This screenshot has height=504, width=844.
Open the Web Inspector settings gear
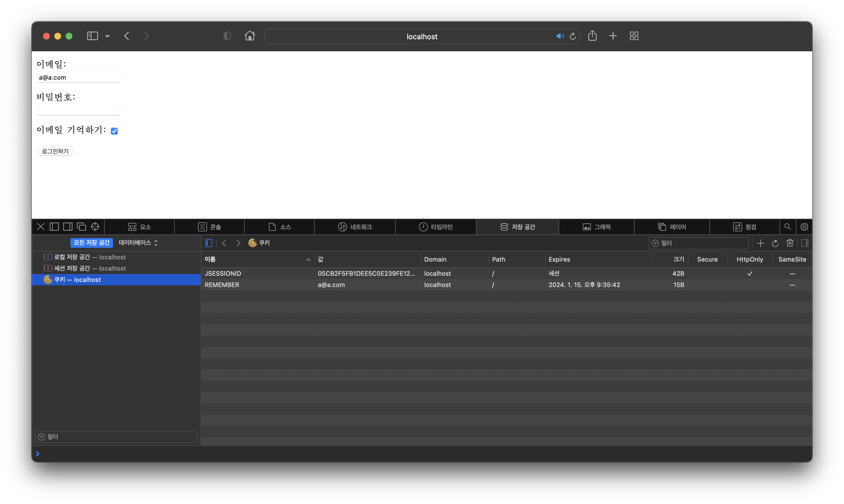tap(804, 227)
